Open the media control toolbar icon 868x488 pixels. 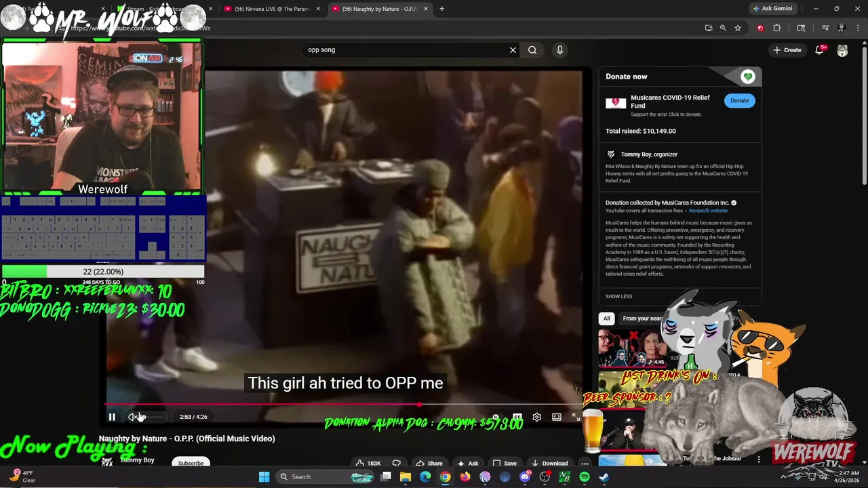pos(825,28)
